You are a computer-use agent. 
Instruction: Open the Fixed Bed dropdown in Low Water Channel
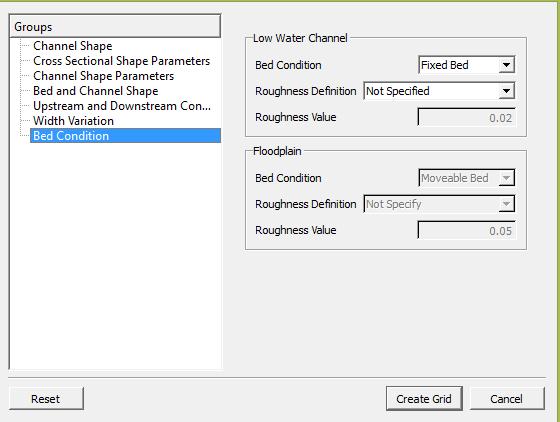[x=466, y=65]
